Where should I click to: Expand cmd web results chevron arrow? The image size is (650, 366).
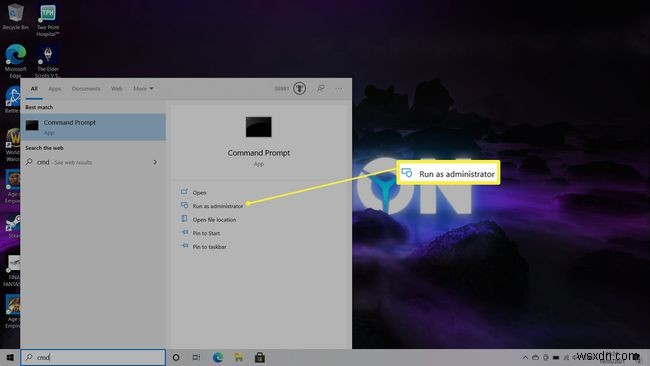155,162
